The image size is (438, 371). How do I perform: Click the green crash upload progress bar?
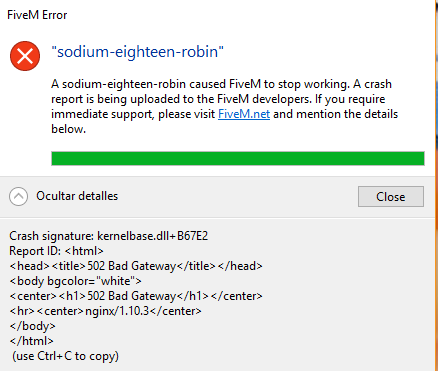[x=238, y=158]
